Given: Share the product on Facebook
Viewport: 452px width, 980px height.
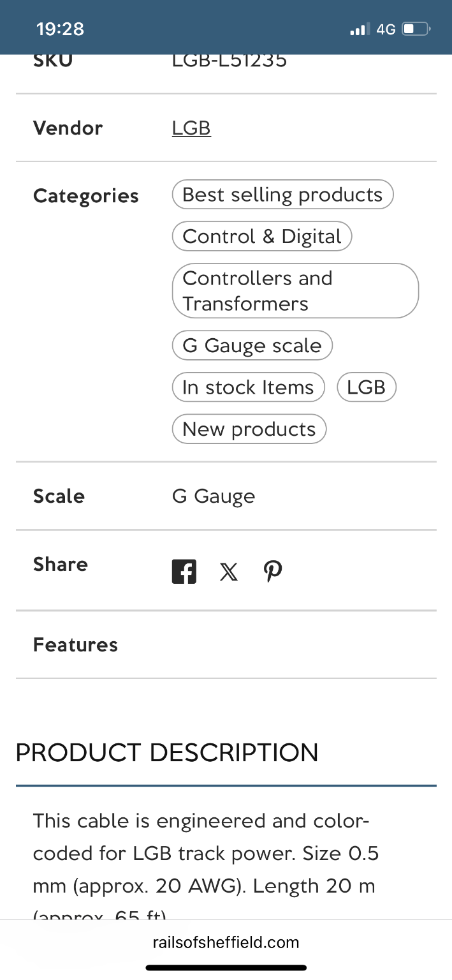Looking at the screenshot, I should tap(184, 571).
